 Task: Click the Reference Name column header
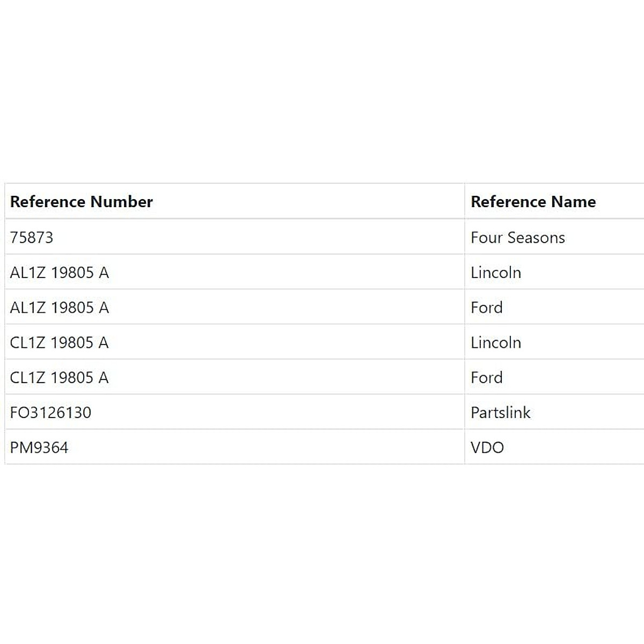tap(533, 202)
